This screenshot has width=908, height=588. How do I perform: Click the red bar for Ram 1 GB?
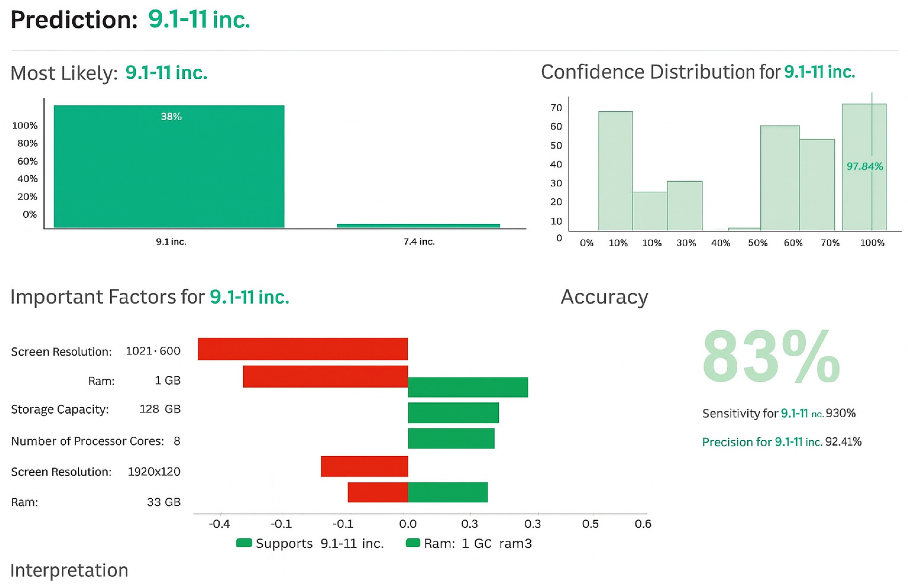point(325,376)
